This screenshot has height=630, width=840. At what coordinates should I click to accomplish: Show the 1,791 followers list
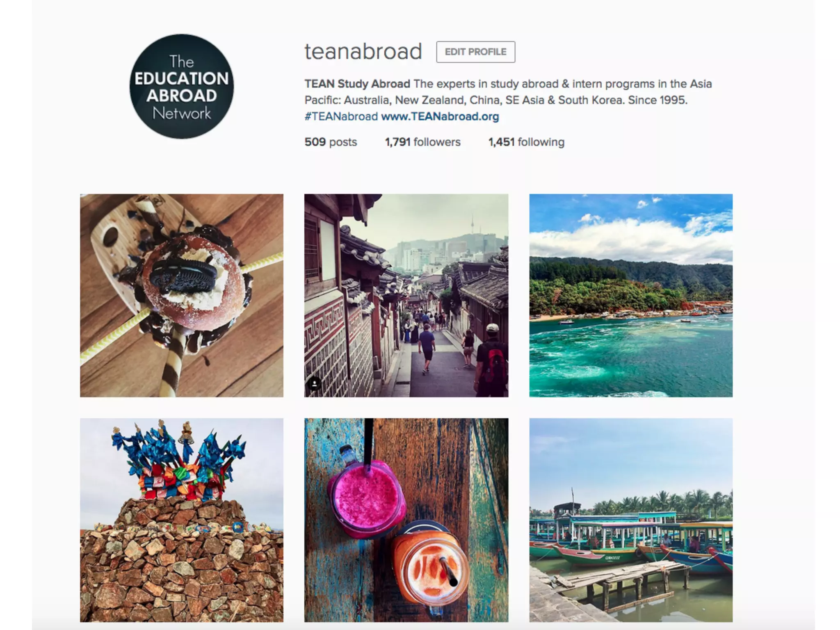[422, 142]
